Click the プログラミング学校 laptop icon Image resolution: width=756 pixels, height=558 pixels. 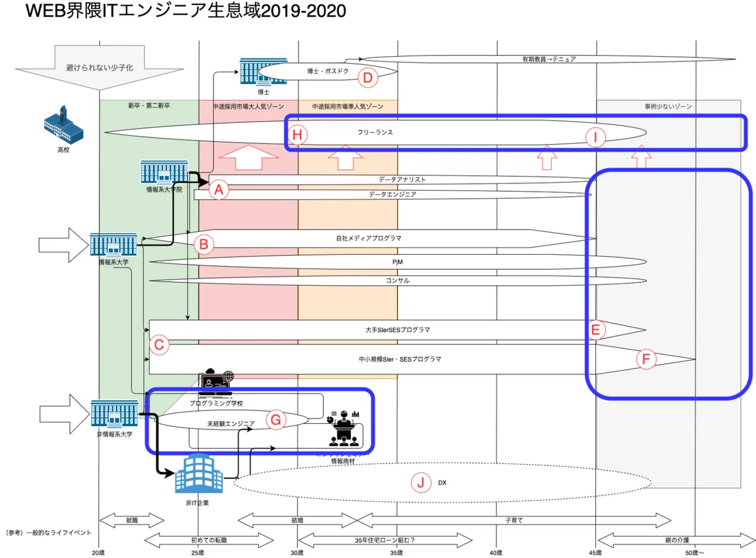[x=216, y=383]
